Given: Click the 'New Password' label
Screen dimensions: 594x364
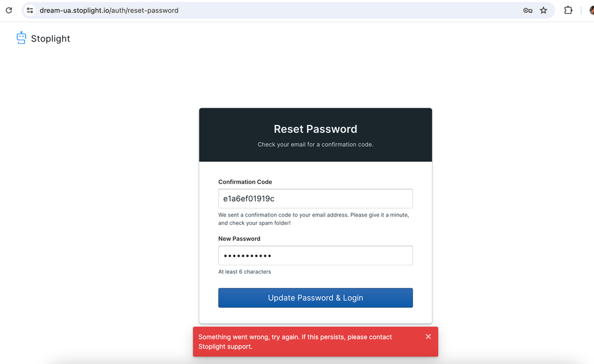Looking at the screenshot, I should (239, 239).
